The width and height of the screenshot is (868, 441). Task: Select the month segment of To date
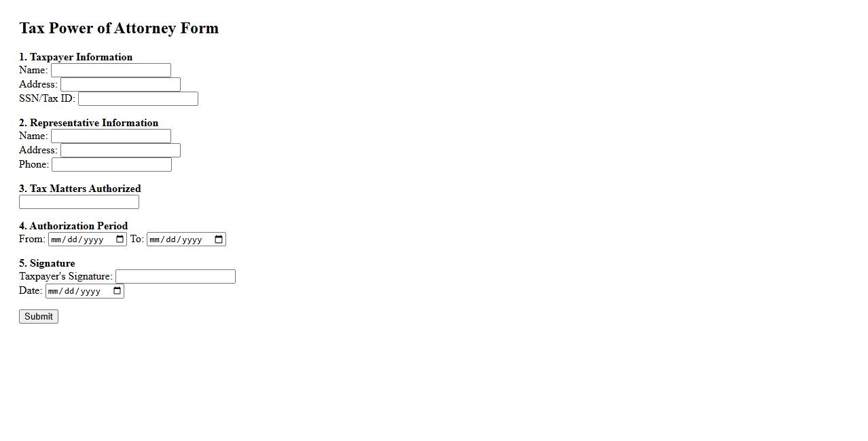tap(156, 239)
